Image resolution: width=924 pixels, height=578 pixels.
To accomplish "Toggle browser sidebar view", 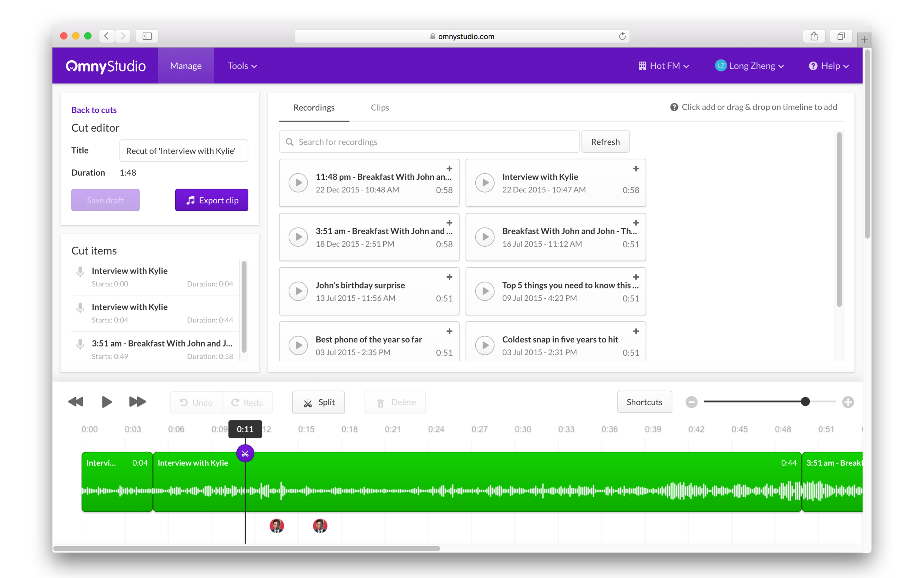I will point(147,36).
